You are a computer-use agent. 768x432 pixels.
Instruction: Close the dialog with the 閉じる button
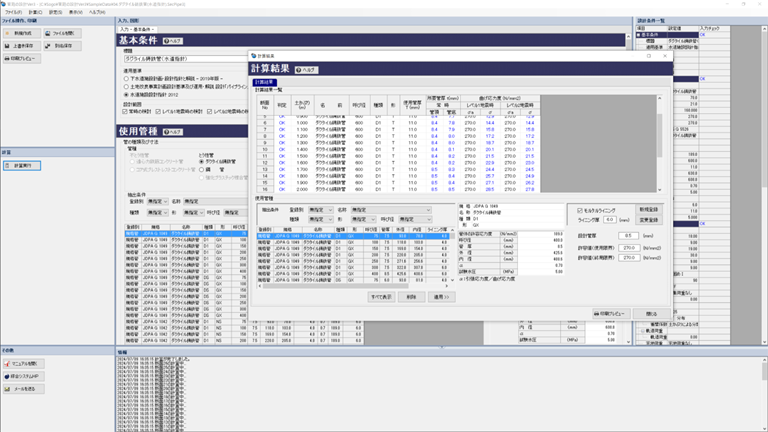pos(651,313)
